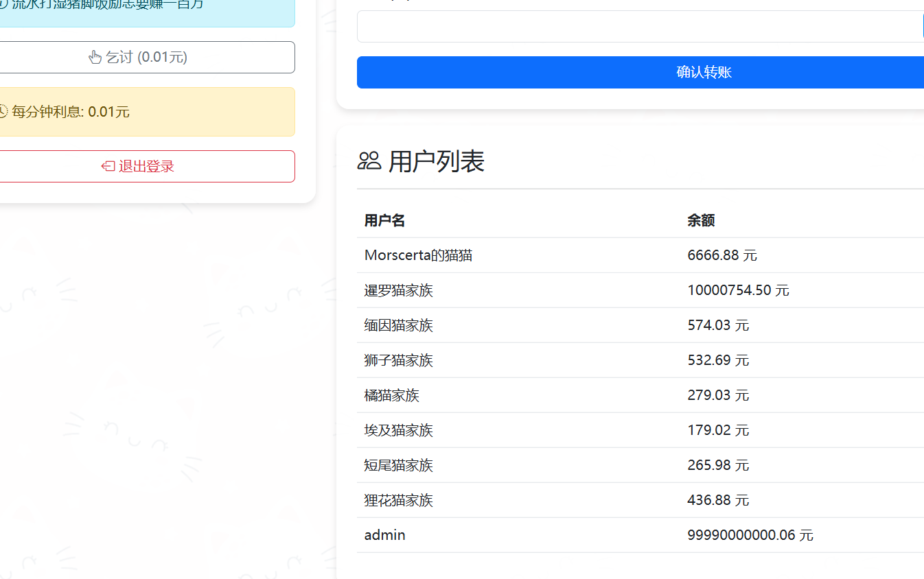Select the 橘猫家族 row in the table

(x=392, y=394)
